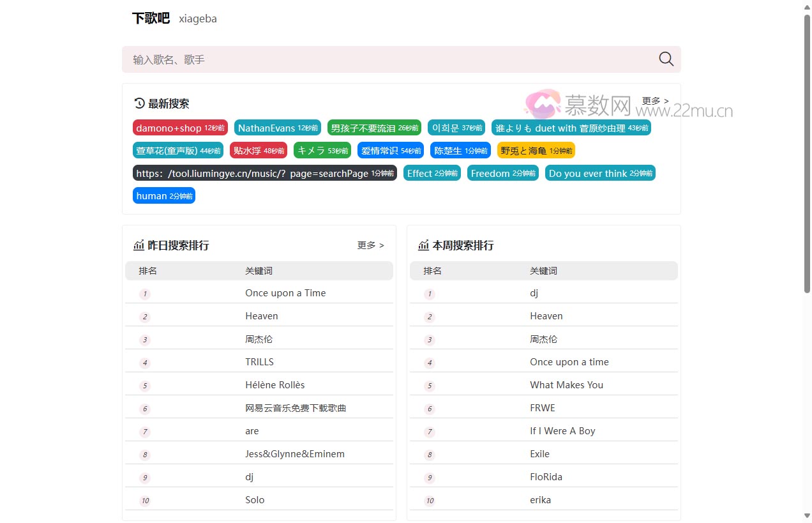Click rank badge 1 in yesterday's ranking
The width and height of the screenshot is (812, 523).
pyautogui.click(x=145, y=294)
